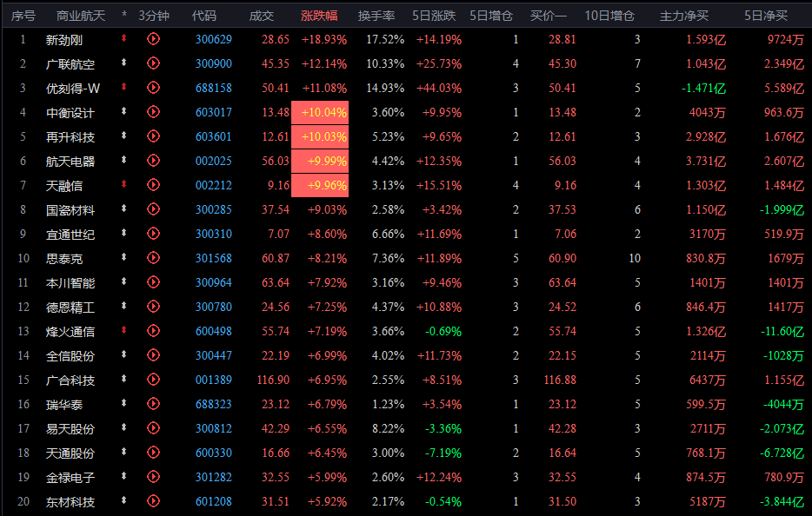Toggle the red marker beside 烽火通信
Image resolution: width=812 pixels, height=516 pixels.
124,331
